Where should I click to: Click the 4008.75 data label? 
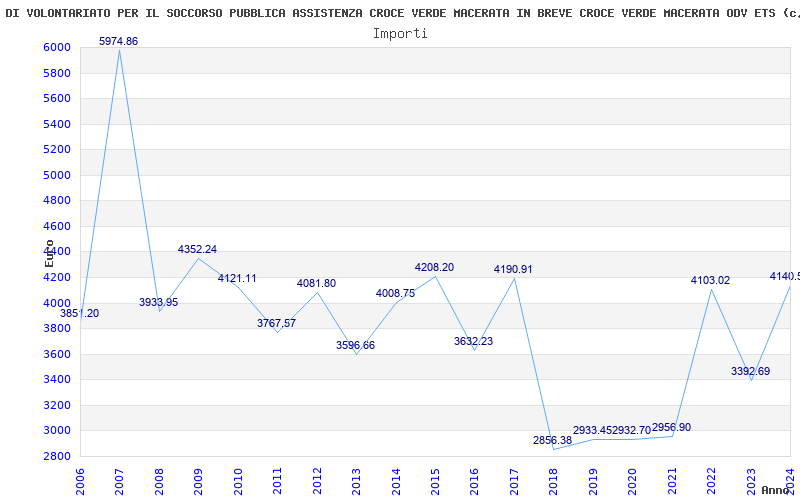tap(395, 293)
